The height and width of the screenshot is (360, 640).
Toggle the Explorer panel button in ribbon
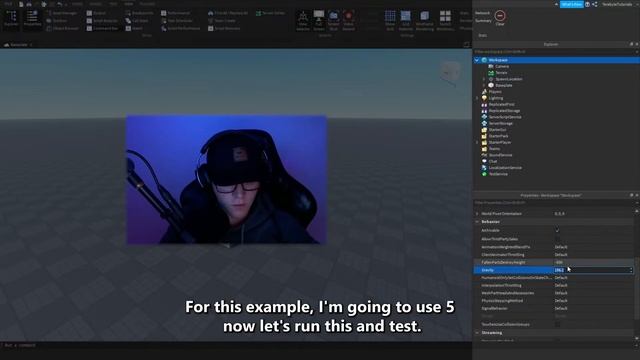click(11, 19)
